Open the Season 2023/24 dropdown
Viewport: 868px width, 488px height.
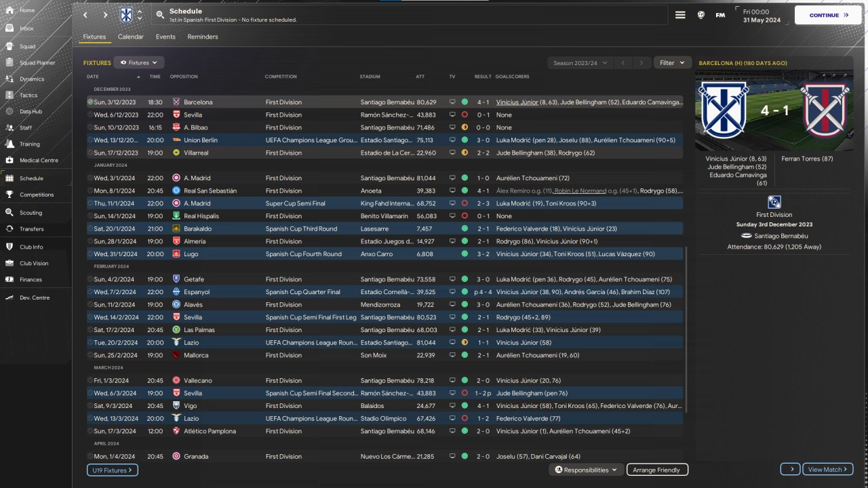pyautogui.click(x=580, y=63)
